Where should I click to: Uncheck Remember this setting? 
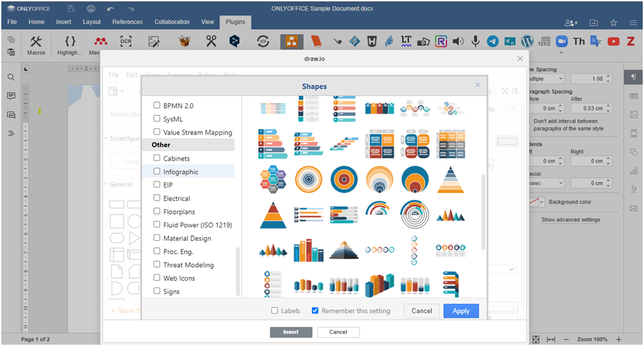tap(315, 310)
